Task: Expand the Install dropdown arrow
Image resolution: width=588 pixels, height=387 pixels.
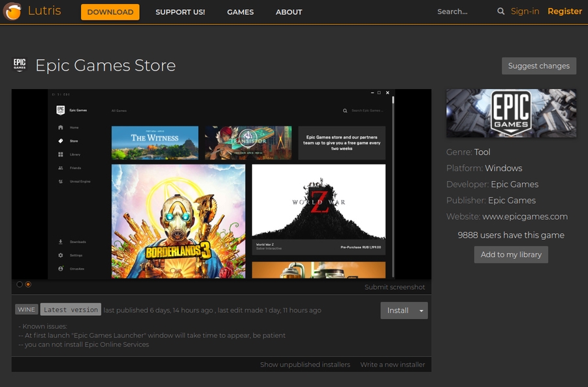Action: pos(421,311)
